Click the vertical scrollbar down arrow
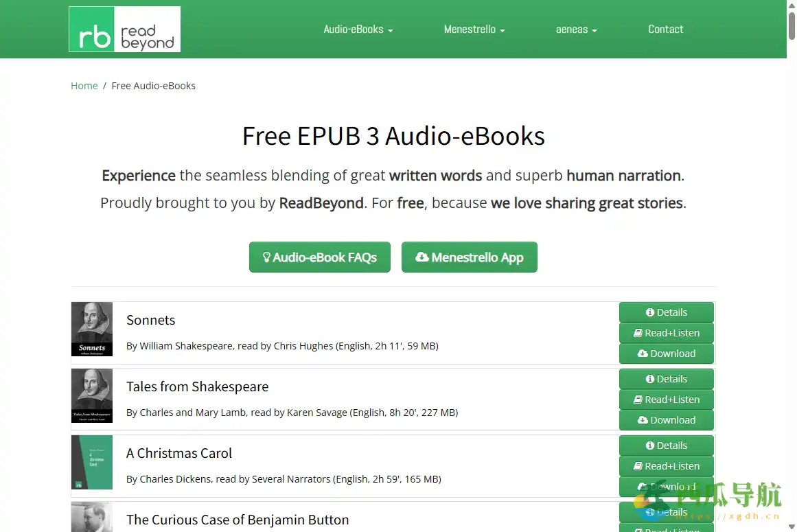Screen dimensions: 797x532 click(792, 527)
